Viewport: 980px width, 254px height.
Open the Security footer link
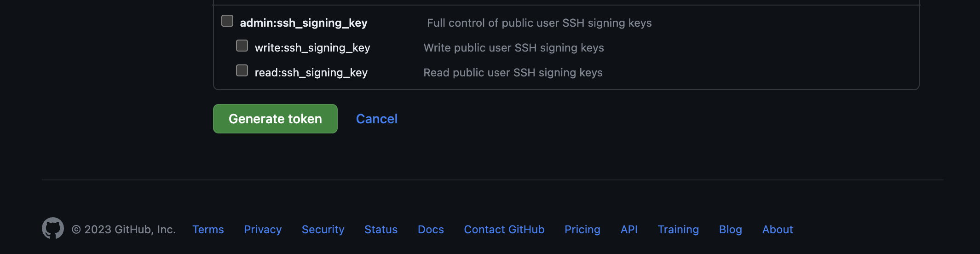(x=323, y=229)
